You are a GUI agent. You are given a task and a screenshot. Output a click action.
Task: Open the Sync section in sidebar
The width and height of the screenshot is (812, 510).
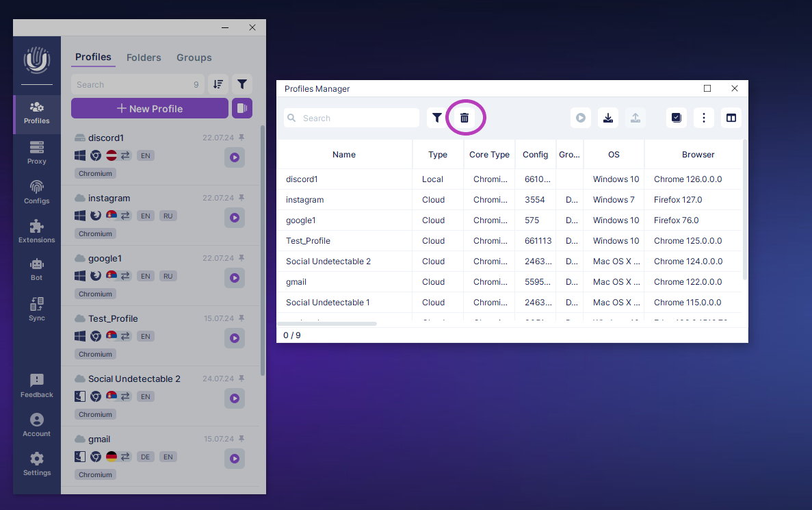pos(37,309)
